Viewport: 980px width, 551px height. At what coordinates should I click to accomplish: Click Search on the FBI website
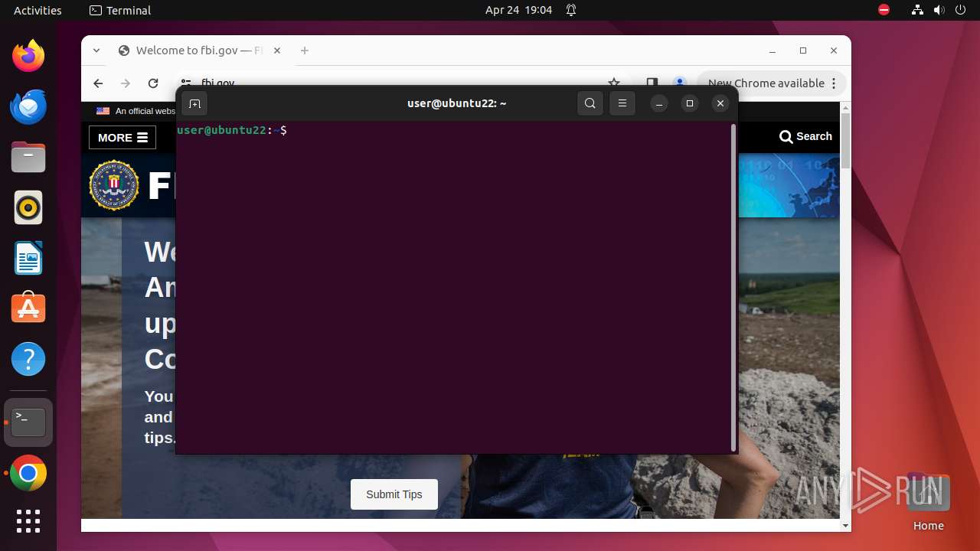point(805,136)
